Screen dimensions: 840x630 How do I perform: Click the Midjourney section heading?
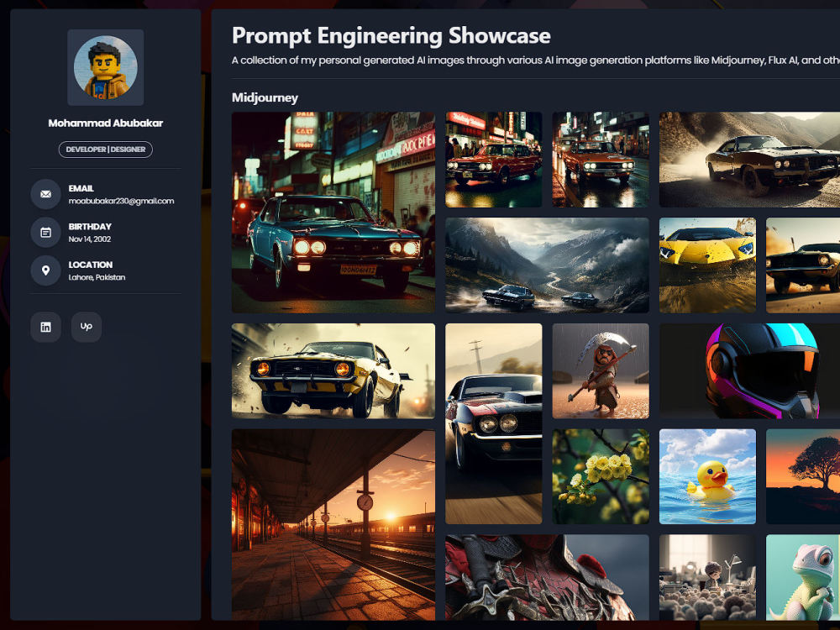pos(265,98)
